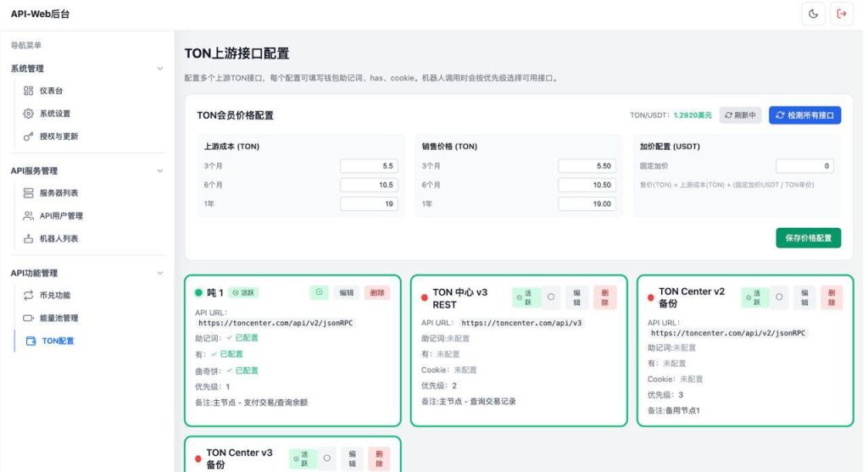Collapse the API服务管理 section
The width and height of the screenshot is (868, 472).
coord(160,171)
